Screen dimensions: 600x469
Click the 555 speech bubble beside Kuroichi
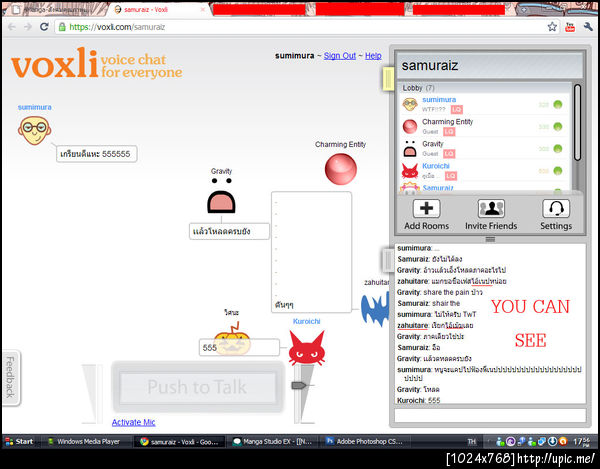(x=239, y=347)
